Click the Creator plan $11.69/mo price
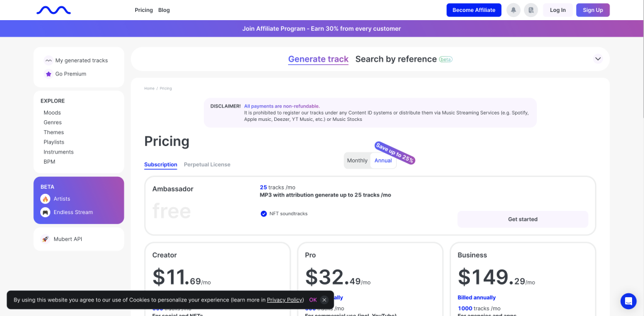644x316 pixels. [182, 278]
